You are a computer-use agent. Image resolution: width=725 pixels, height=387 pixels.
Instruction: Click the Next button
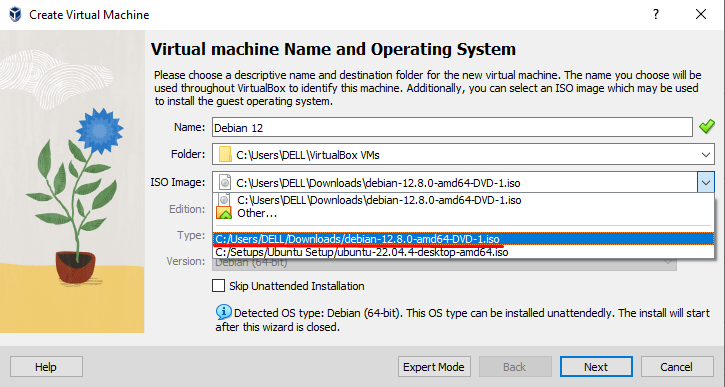(x=596, y=367)
